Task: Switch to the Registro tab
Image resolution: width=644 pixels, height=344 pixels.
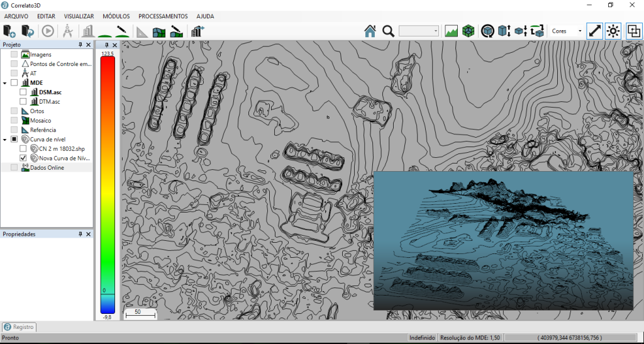Action: [x=19, y=327]
